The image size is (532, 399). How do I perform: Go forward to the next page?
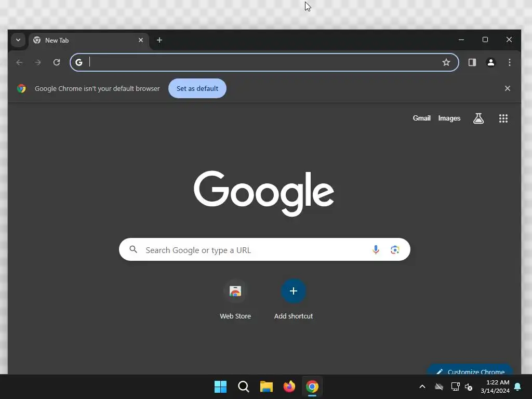tap(38, 62)
